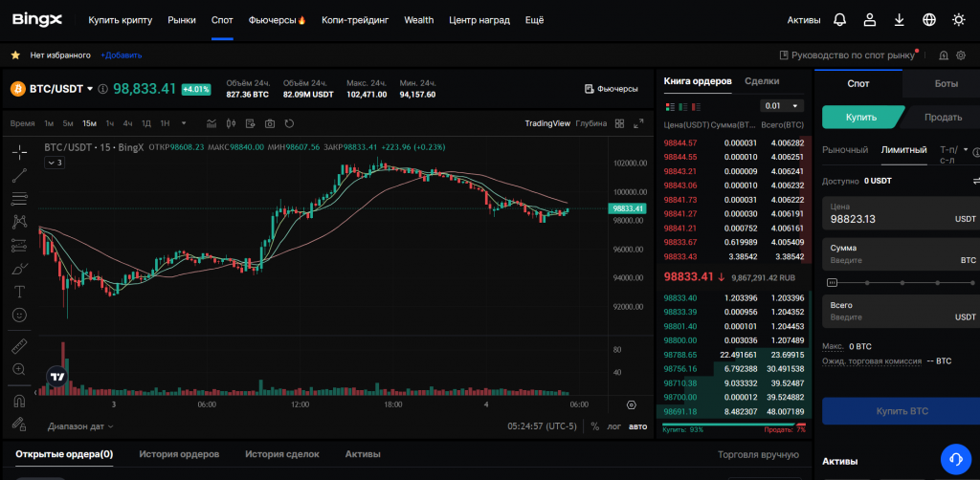Open the История ордеров tab

pos(179,454)
